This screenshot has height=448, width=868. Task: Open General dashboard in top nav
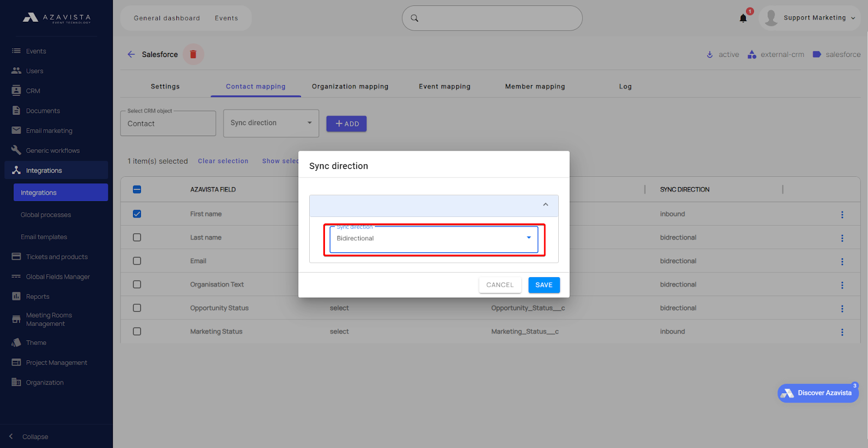167,18
